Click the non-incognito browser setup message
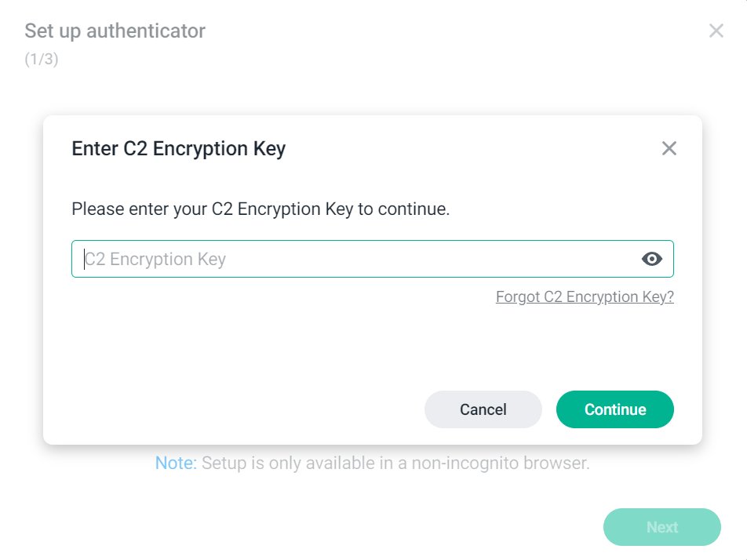The width and height of the screenshot is (747, 560). click(x=396, y=463)
